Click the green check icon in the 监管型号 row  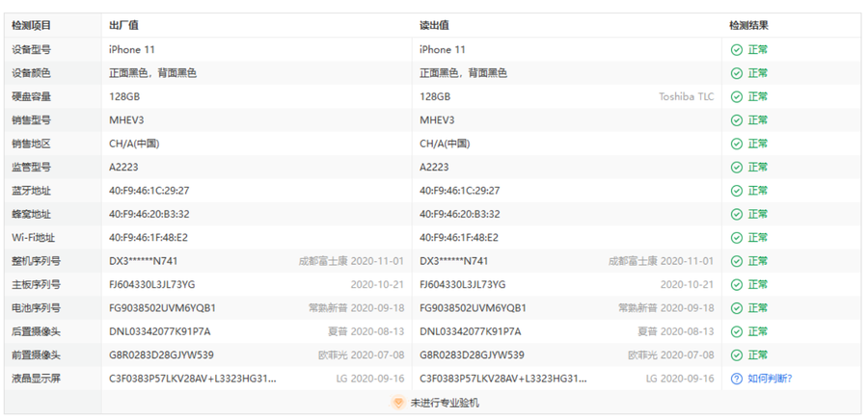[736, 167]
